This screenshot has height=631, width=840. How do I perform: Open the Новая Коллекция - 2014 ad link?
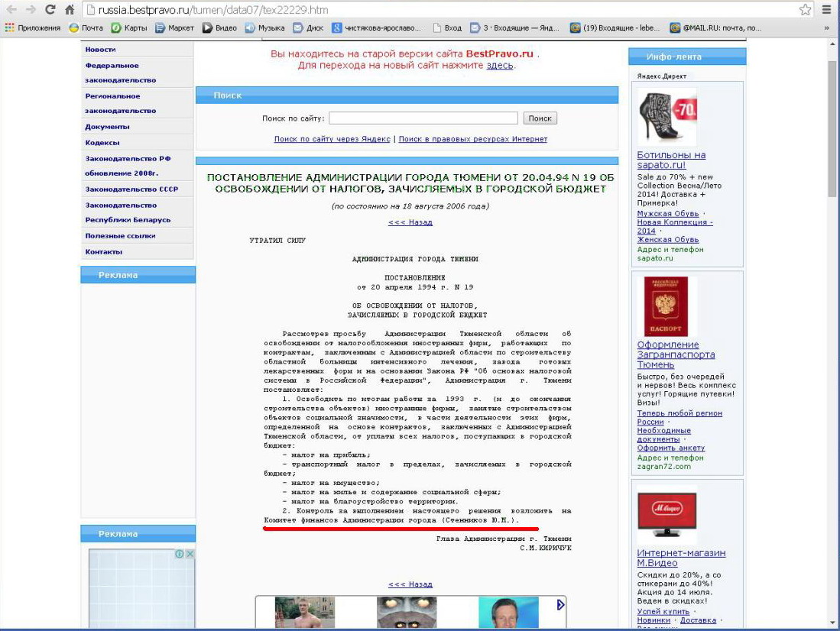pos(675,227)
